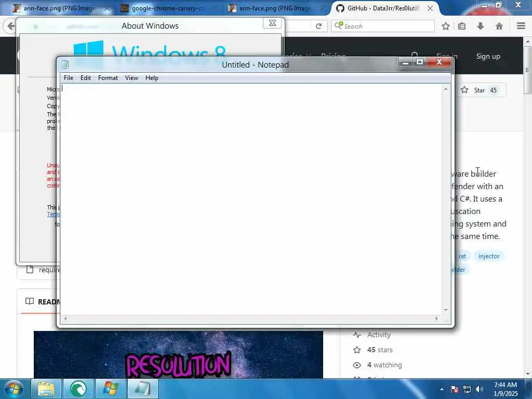Open the Edit menu in Notepad
This screenshot has height=399, width=532.
pos(86,78)
